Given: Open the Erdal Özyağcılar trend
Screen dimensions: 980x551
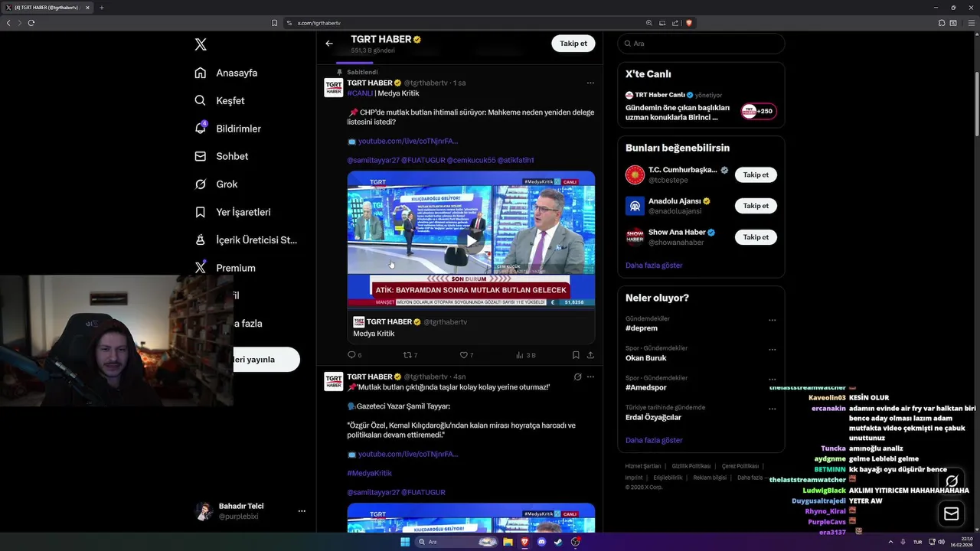Looking at the screenshot, I should point(653,418).
